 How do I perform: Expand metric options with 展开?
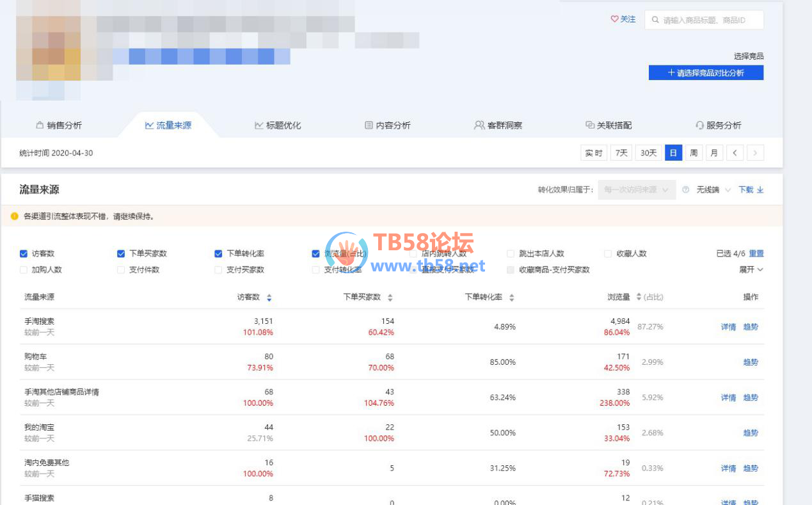(751, 270)
